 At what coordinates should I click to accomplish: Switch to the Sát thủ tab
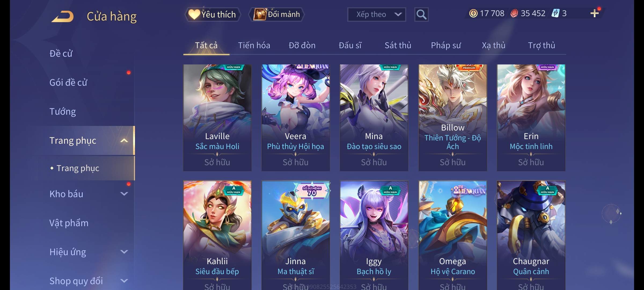tap(398, 45)
